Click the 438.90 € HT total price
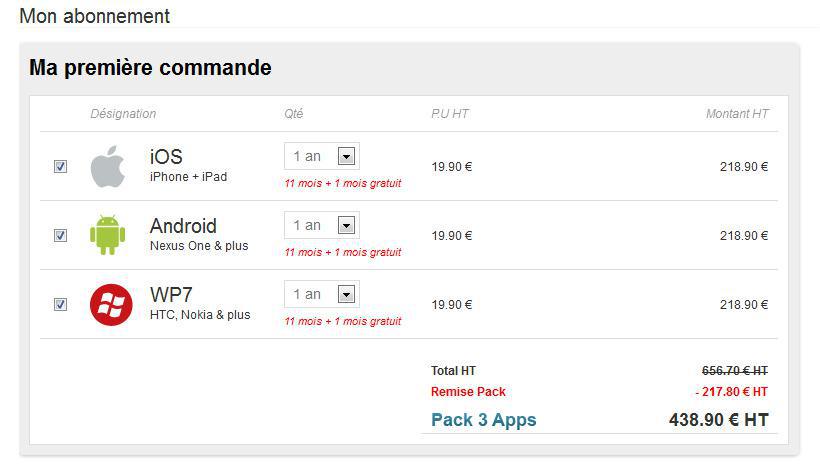Viewport: 820px width, 470px height. click(718, 420)
